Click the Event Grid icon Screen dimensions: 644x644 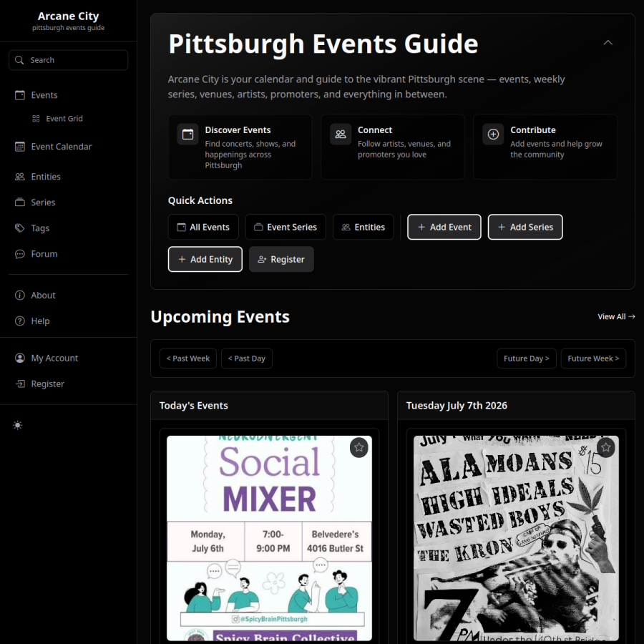36,119
